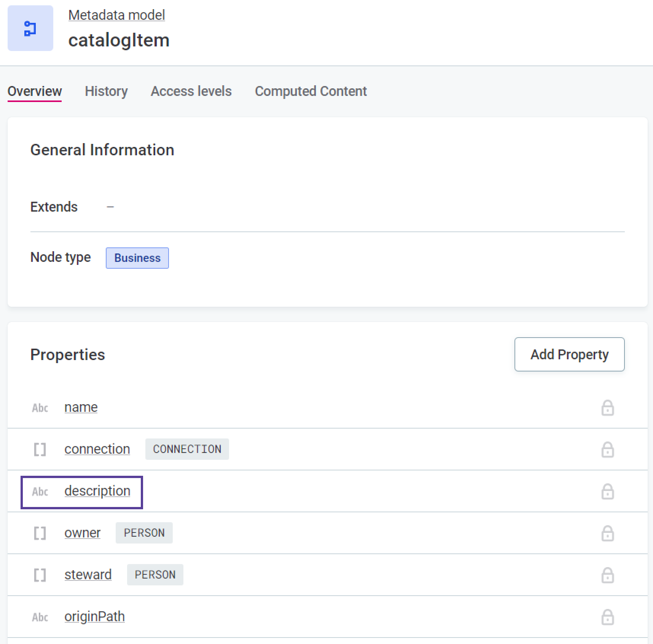Switch to the Computed Content tab

311,91
